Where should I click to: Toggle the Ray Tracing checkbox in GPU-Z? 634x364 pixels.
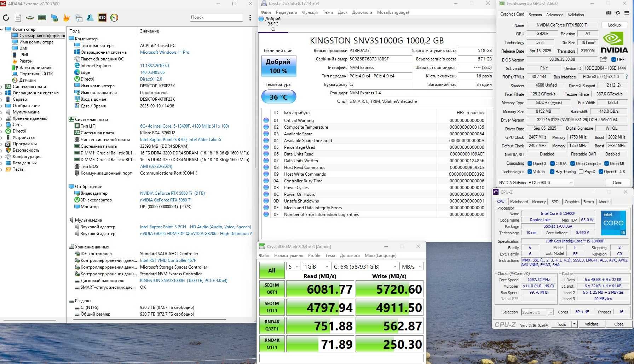pyautogui.click(x=552, y=172)
